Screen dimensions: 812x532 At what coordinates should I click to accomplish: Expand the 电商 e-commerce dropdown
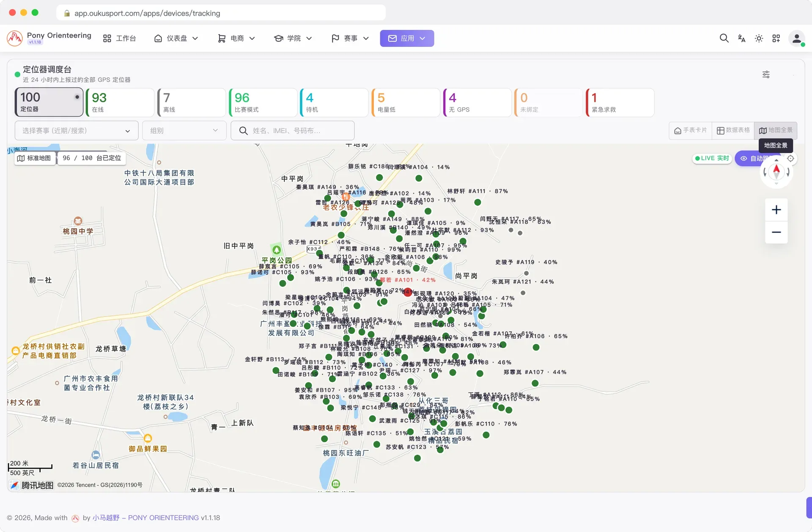click(236, 38)
